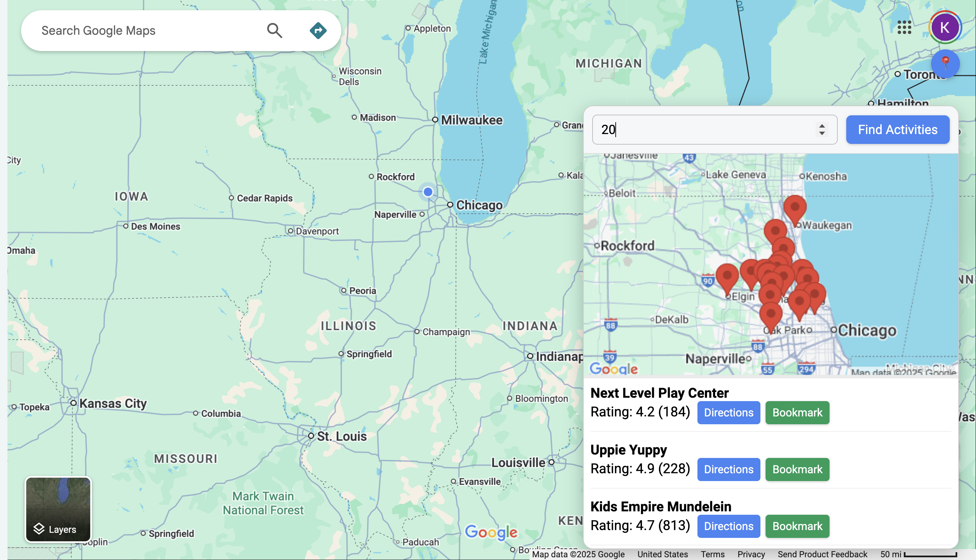Decrease radius using stepper down arrow

click(822, 133)
